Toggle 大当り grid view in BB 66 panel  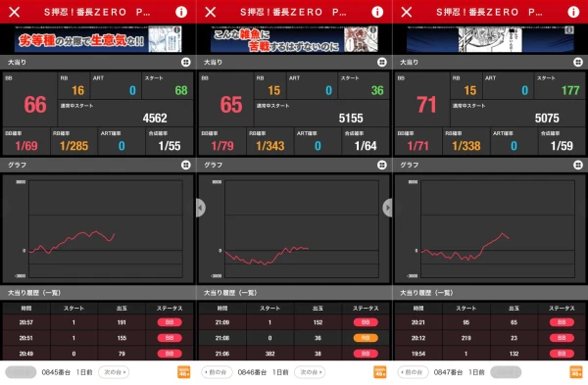tap(185, 63)
